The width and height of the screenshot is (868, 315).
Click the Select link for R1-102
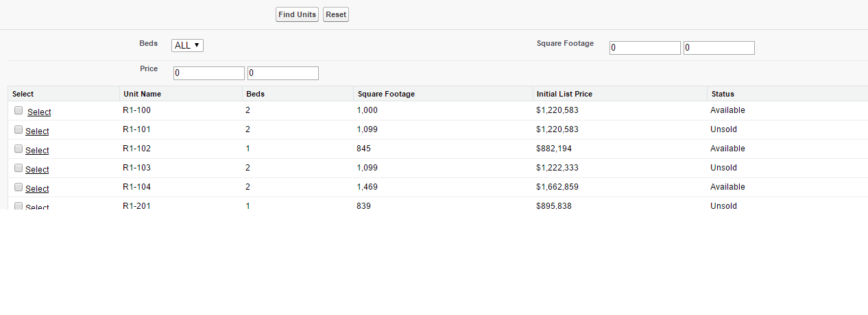click(37, 151)
